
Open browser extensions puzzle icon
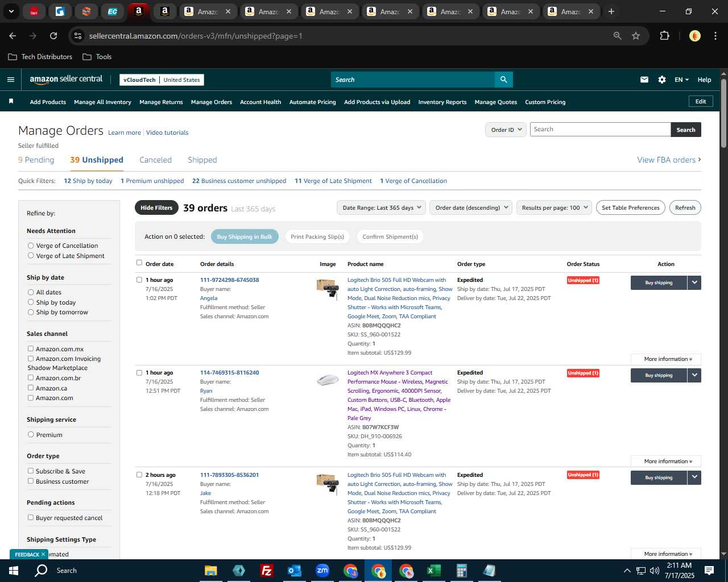click(x=664, y=36)
